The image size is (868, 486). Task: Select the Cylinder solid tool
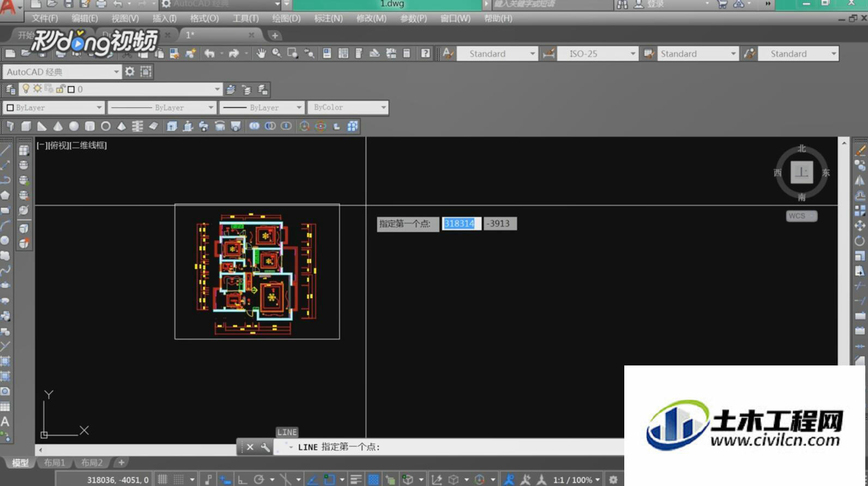click(90, 127)
